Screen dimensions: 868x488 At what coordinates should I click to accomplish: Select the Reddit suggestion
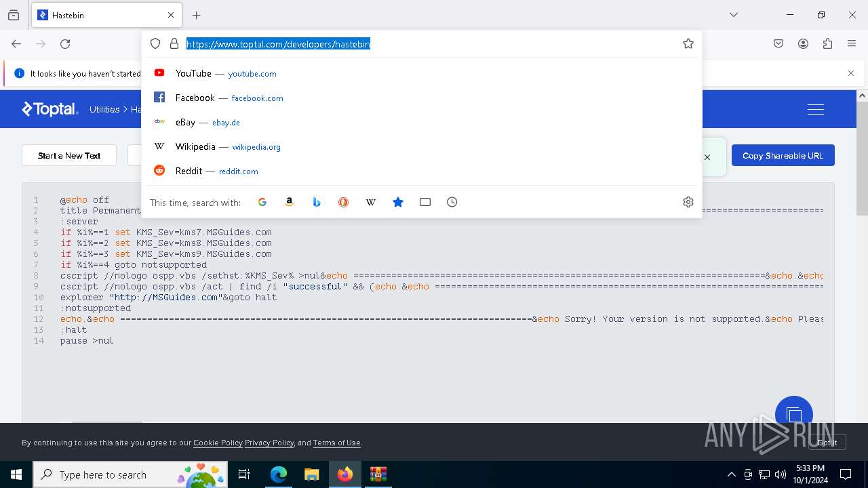click(x=422, y=171)
